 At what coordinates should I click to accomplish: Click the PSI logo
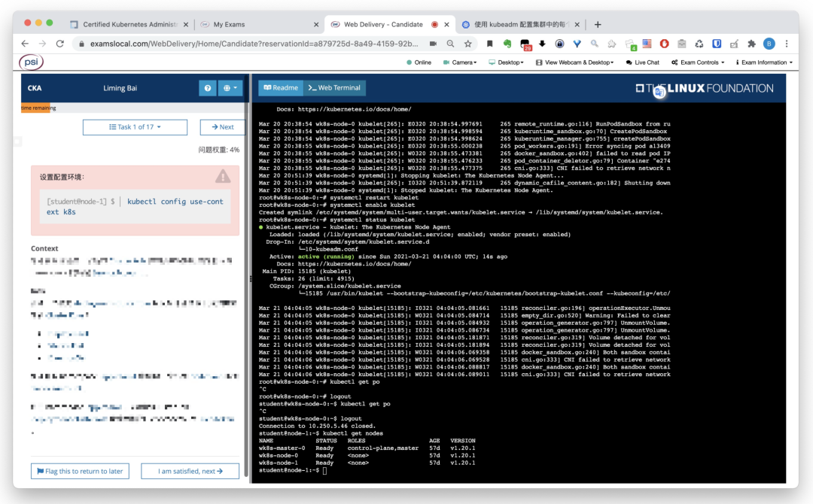point(31,62)
